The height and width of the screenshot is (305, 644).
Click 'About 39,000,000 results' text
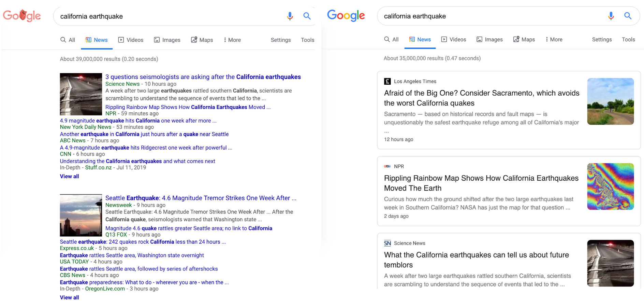[109, 59]
